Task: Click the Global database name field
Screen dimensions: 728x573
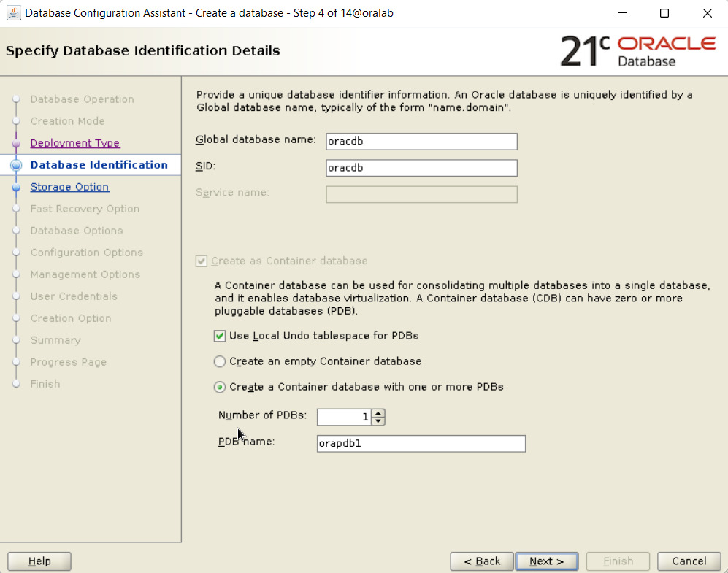Action: click(421, 142)
